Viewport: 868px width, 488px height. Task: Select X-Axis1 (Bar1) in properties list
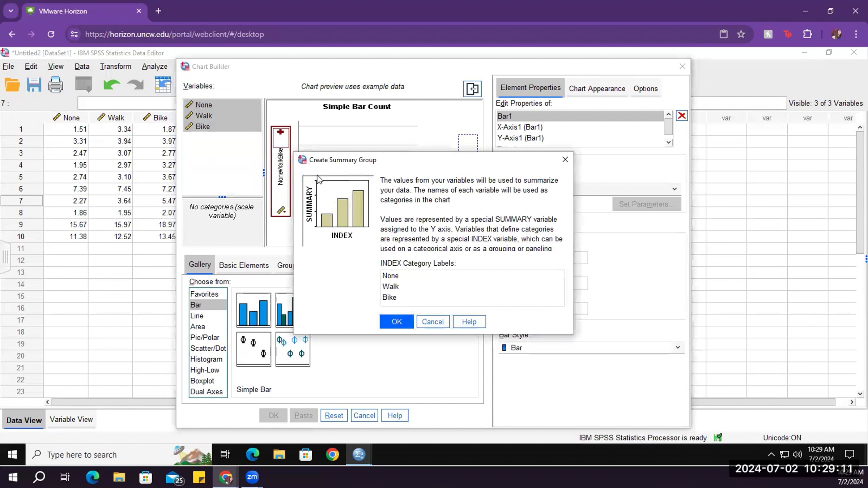520,127
